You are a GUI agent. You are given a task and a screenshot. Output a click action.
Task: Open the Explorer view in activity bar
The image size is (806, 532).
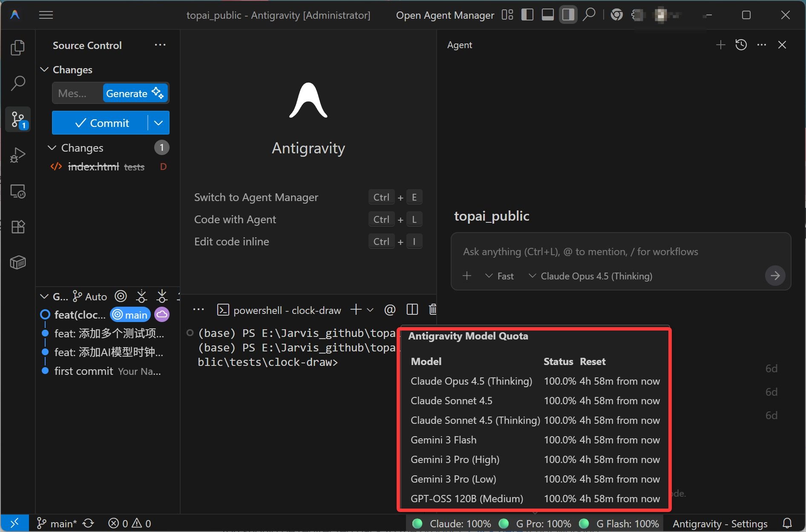pyautogui.click(x=17, y=47)
